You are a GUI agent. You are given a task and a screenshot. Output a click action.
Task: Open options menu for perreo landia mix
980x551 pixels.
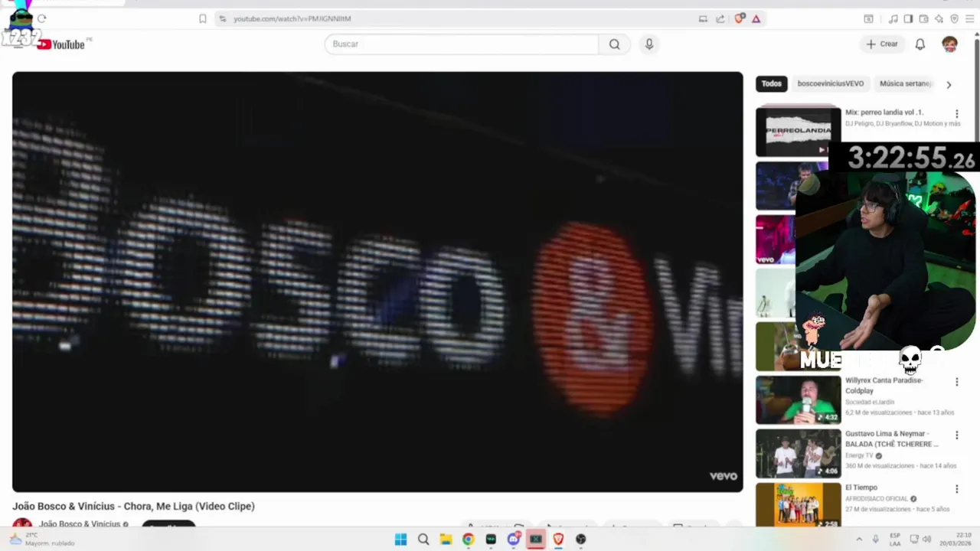(956, 114)
